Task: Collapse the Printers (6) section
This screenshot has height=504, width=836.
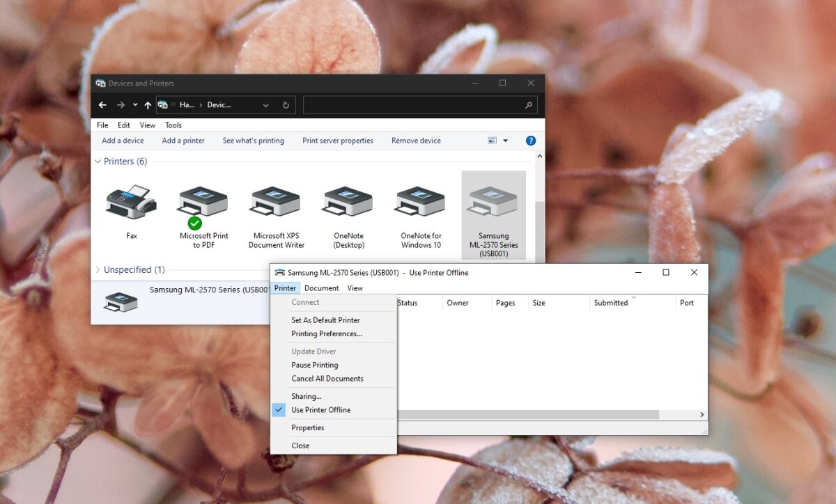Action: pyautogui.click(x=98, y=161)
